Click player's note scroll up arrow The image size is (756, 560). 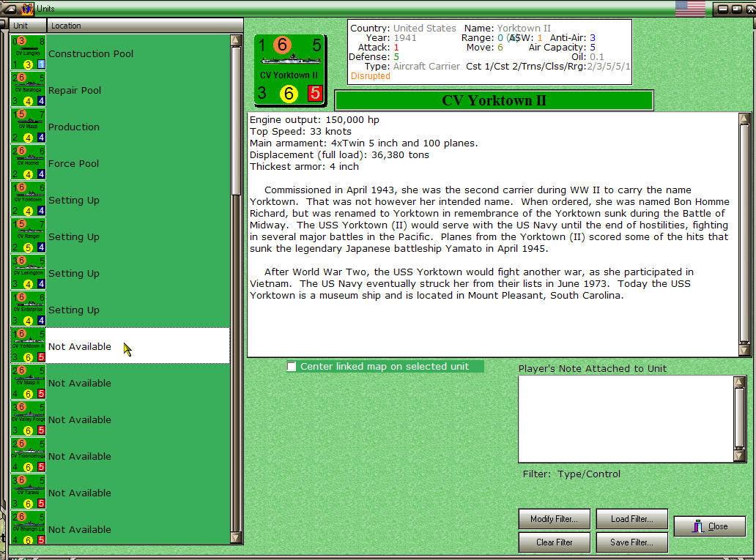point(739,382)
